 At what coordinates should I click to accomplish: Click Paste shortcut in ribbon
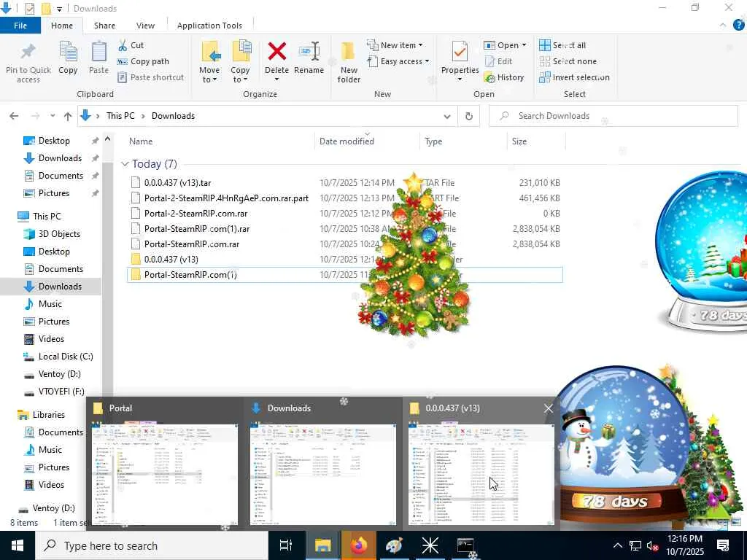[150, 77]
